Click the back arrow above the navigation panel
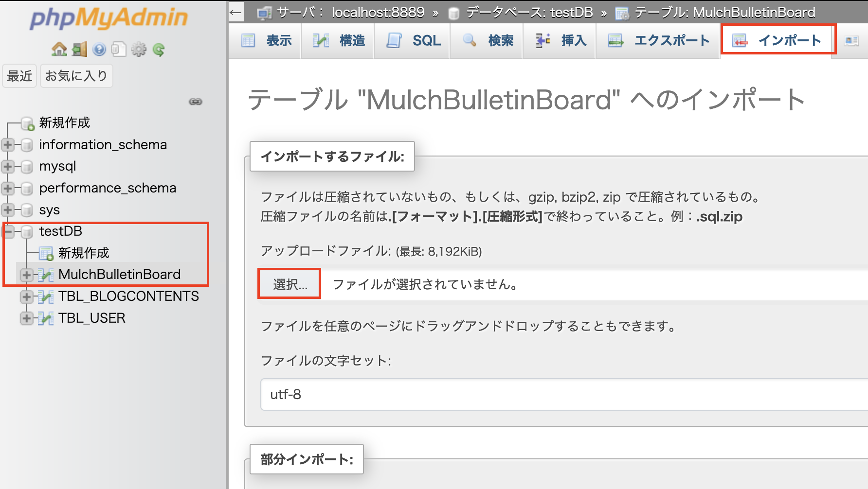This screenshot has width=868, height=489. click(x=235, y=12)
